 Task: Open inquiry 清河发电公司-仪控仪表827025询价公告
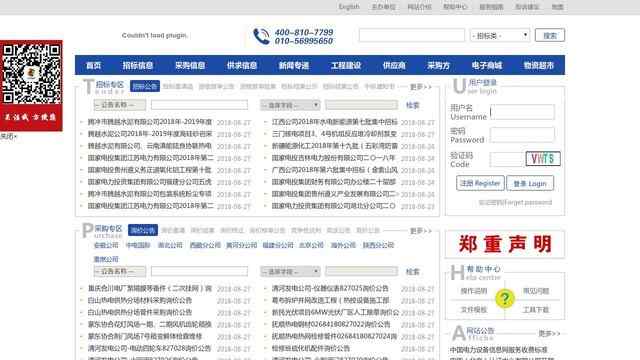(330, 289)
